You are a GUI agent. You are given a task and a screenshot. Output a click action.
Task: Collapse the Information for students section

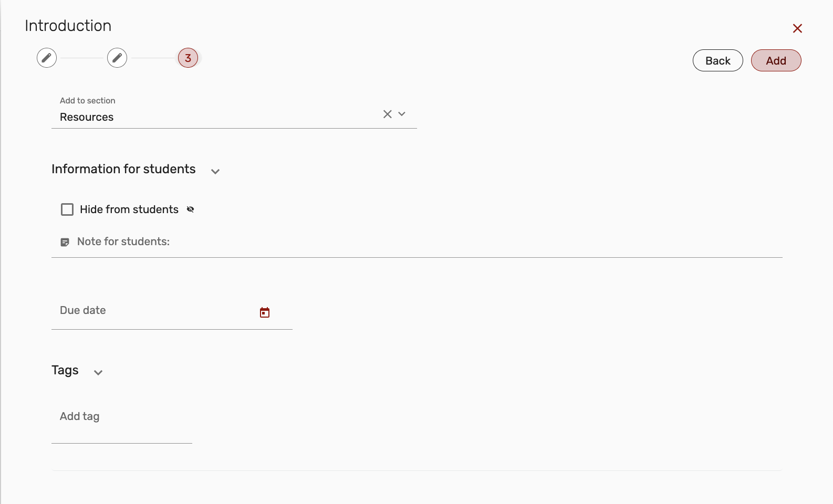[x=215, y=171]
